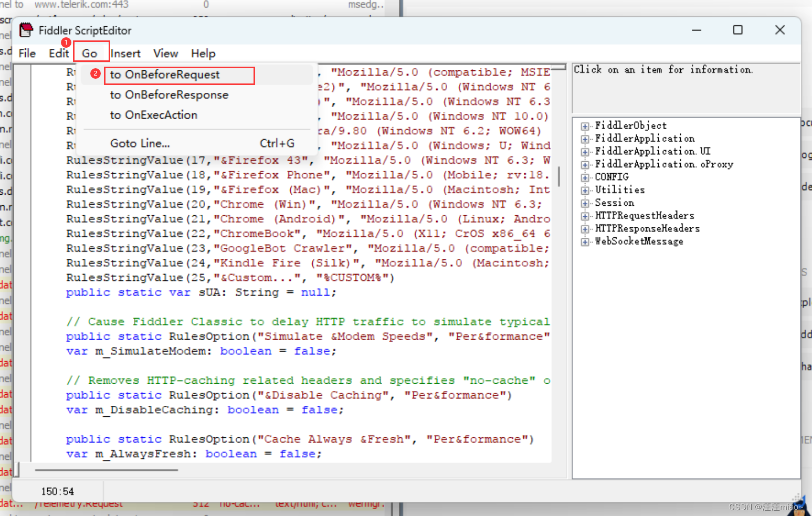
Task: Expand the HTTPRequestHeaders tree node
Action: coord(585,216)
